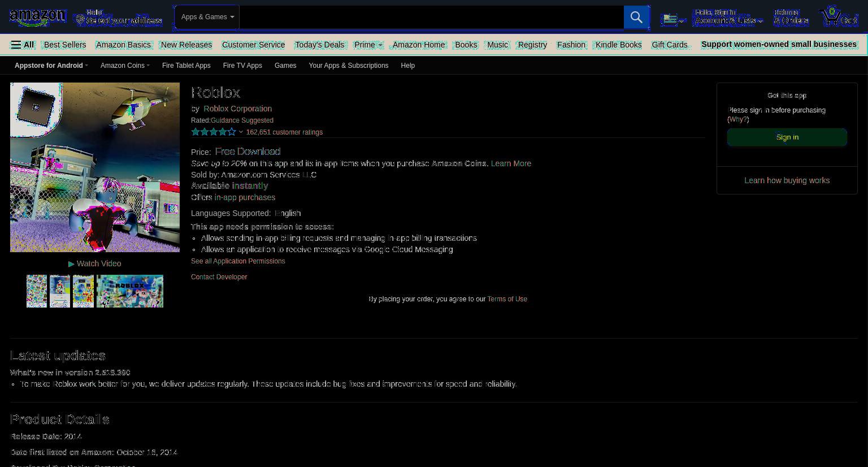This screenshot has height=467, width=868.
Task: Open Fire TV Apps tab
Action: [242, 66]
